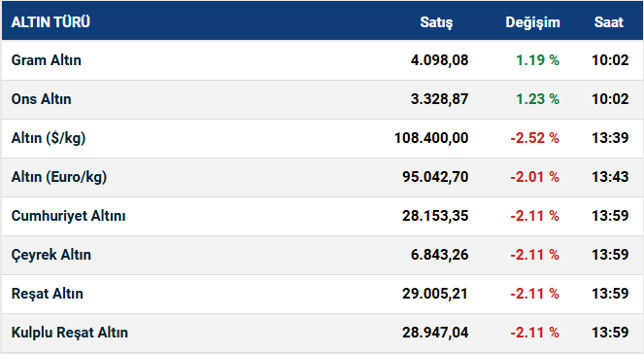Click the Satış column header
The image size is (644, 354).
[436, 22]
